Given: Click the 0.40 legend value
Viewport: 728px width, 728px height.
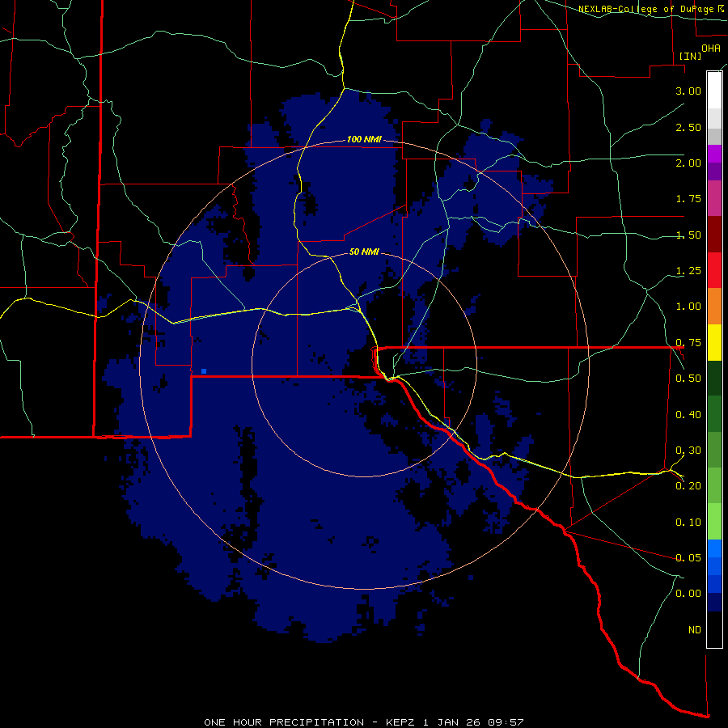Looking at the screenshot, I should [x=688, y=415].
